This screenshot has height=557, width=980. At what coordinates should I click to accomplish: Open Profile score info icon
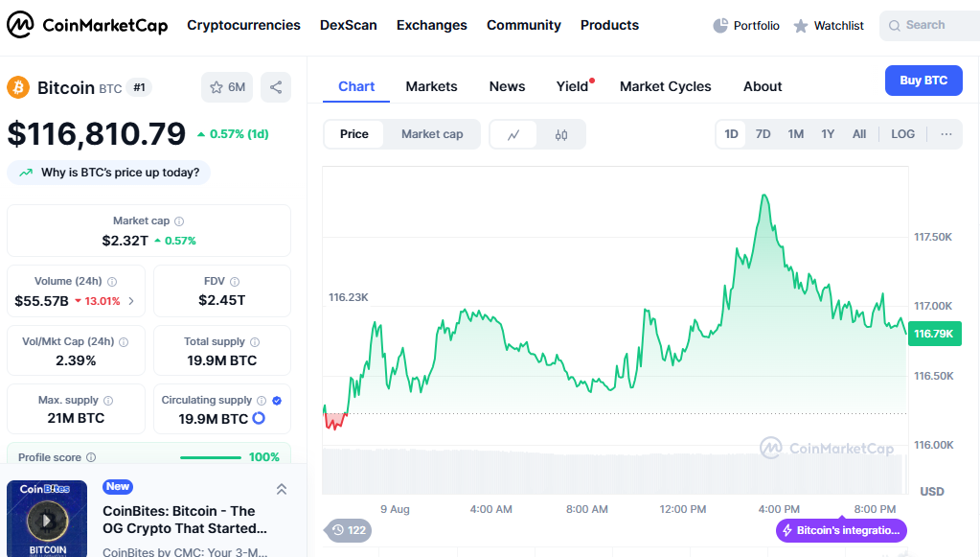91,457
